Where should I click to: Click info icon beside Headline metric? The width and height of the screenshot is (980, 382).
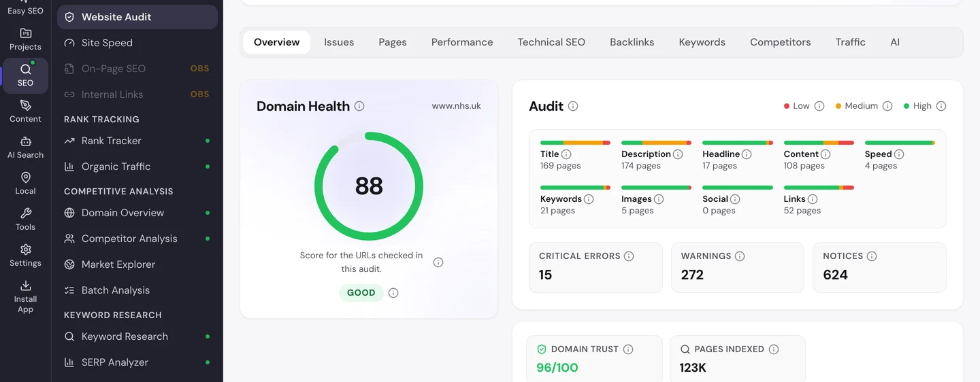click(x=747, y=154)
